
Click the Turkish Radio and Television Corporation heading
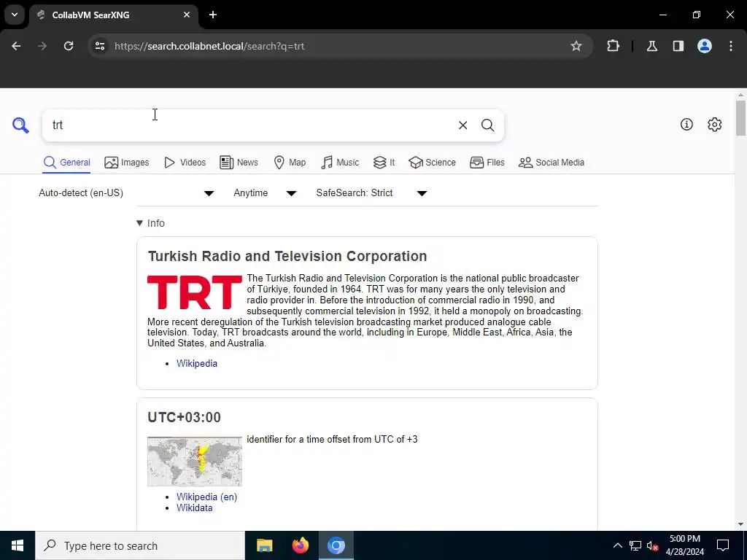pyautogui.click(x=287, y=256)
